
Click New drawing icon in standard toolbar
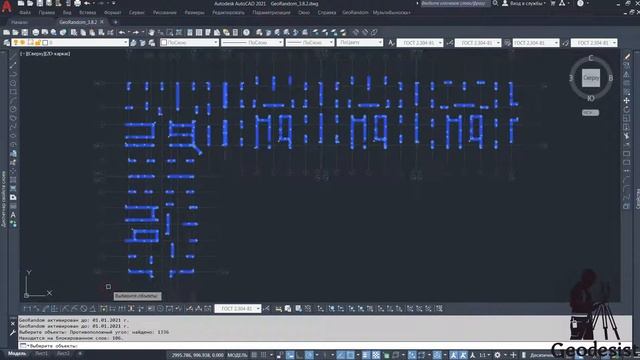click(7, 32)
